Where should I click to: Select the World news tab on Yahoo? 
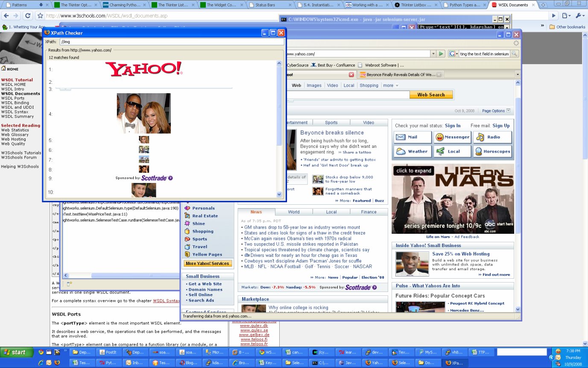[294, 212]
